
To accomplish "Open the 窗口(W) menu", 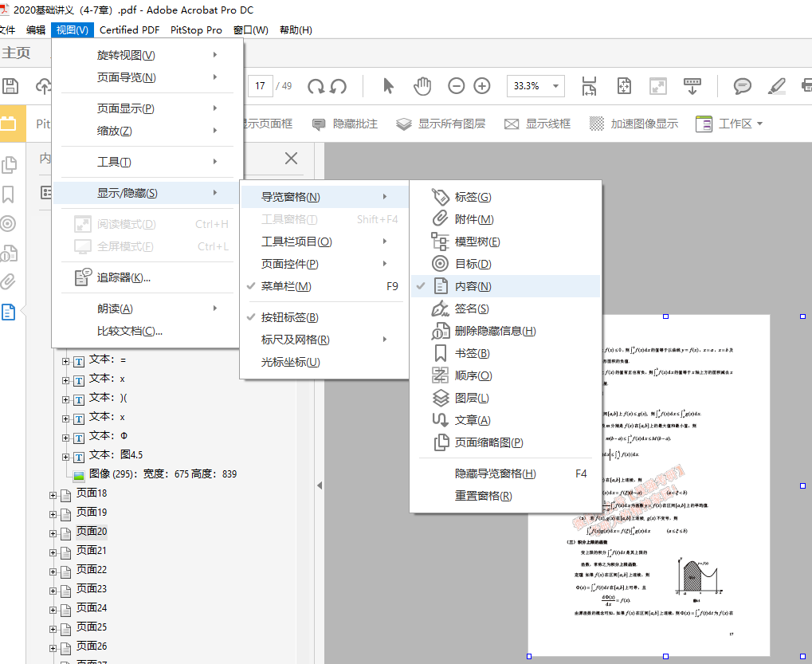I will pos(251,29).
